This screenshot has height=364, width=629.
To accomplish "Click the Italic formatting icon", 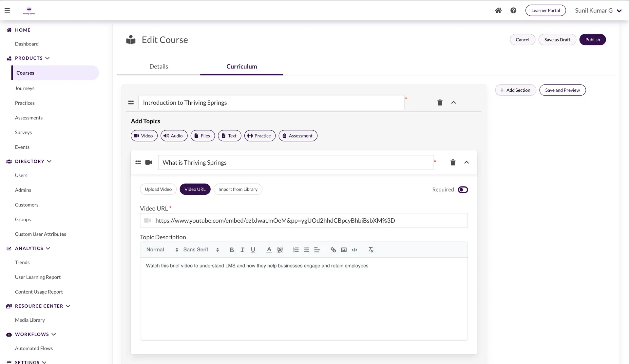I will point(242,250).
